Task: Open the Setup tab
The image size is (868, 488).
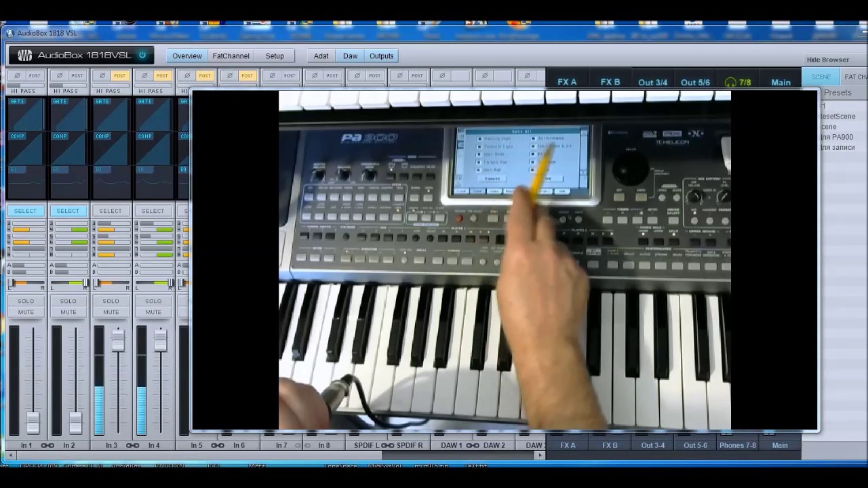Action: pyautogui.click(x=275, y=56)
